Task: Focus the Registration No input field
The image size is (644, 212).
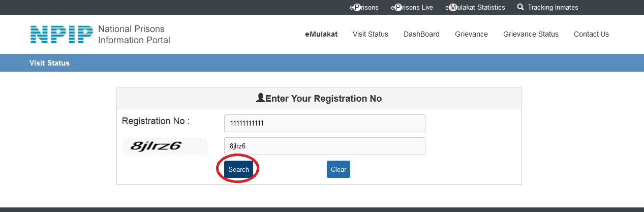Action: pyautogui.click(x=324, y=124)
